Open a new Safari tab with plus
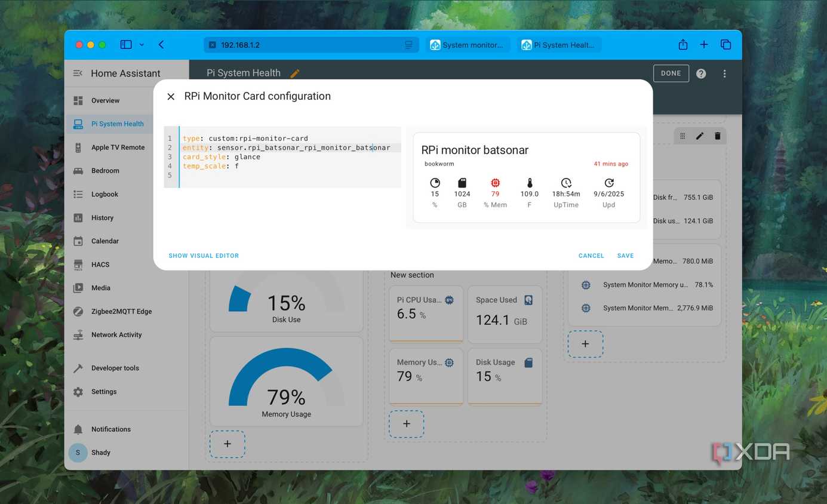This screenshot has height=504, width=827. pyautogui.click(x=704, y=45)
